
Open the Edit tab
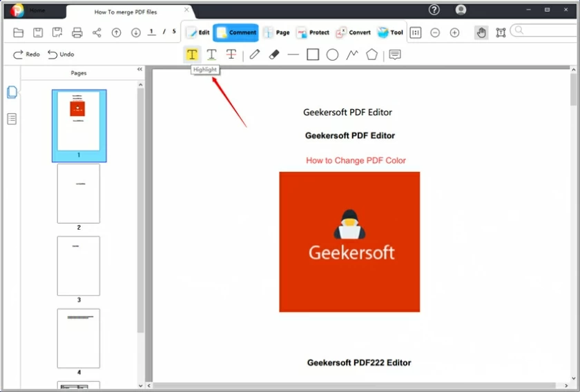click(198, 32)
